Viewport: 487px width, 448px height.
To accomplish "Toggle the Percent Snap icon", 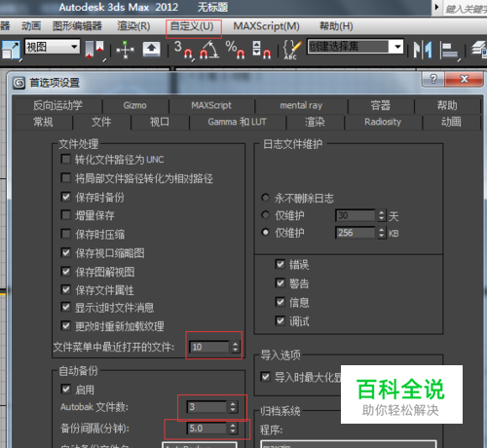I will coord(235,50).
